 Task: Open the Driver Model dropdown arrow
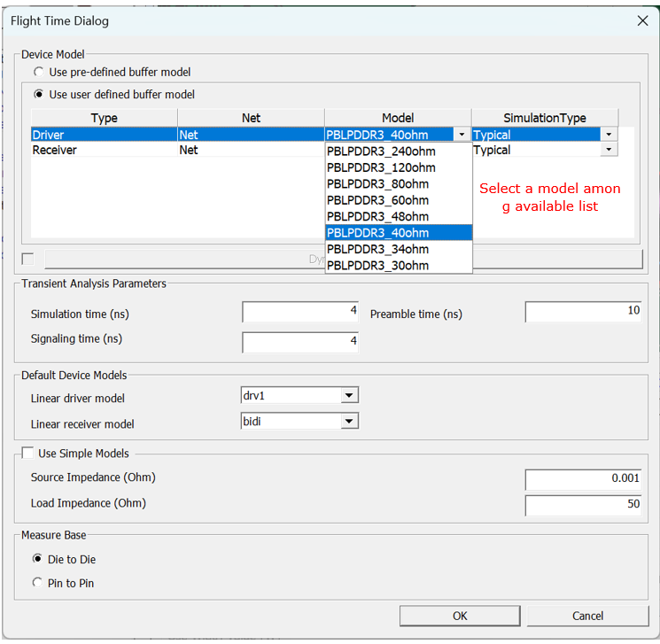(462, 135)
